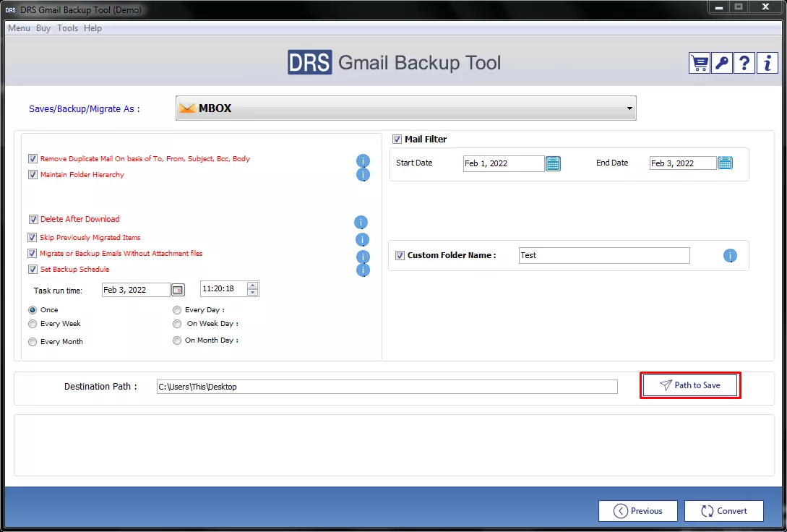Toggle the Mail Filter checkbox
Image resolution: width=787 pixels, height=532 pixels.
397,140
